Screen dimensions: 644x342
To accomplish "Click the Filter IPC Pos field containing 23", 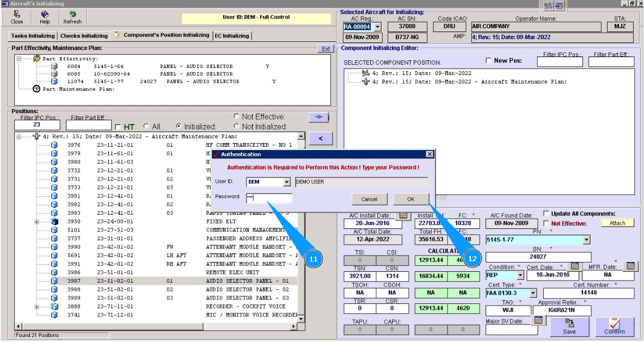I will coord(37,125).
